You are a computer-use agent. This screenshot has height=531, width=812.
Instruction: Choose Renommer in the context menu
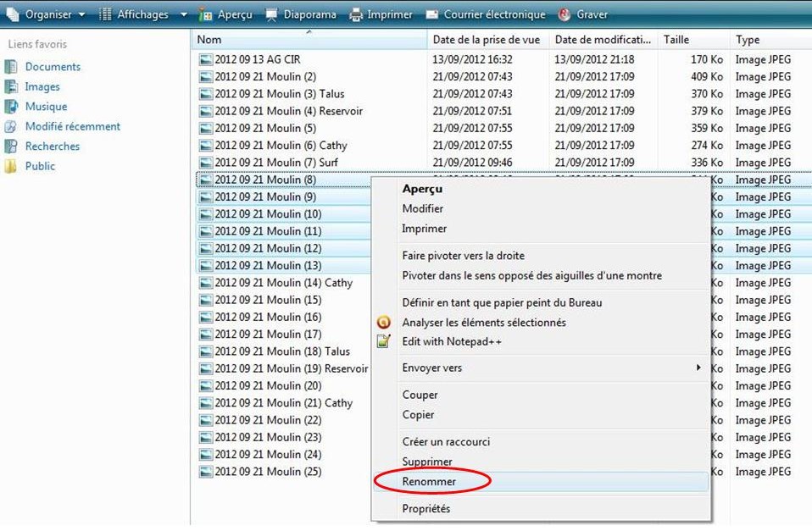click(429, 482)
